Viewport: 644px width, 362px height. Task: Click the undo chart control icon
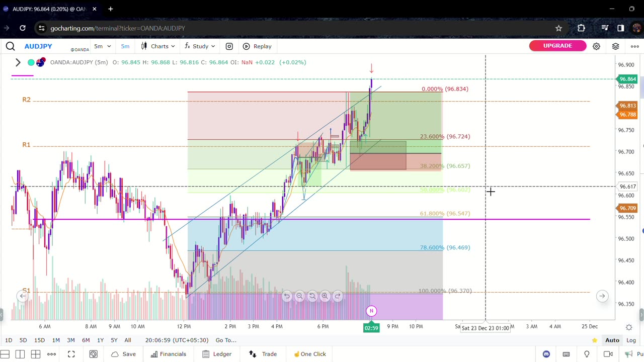coord(287,296)
